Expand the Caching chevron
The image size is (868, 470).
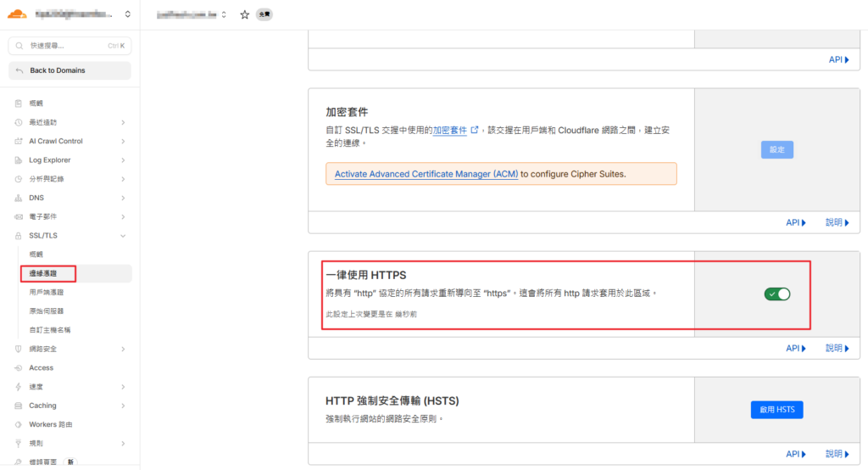point(123,406)
